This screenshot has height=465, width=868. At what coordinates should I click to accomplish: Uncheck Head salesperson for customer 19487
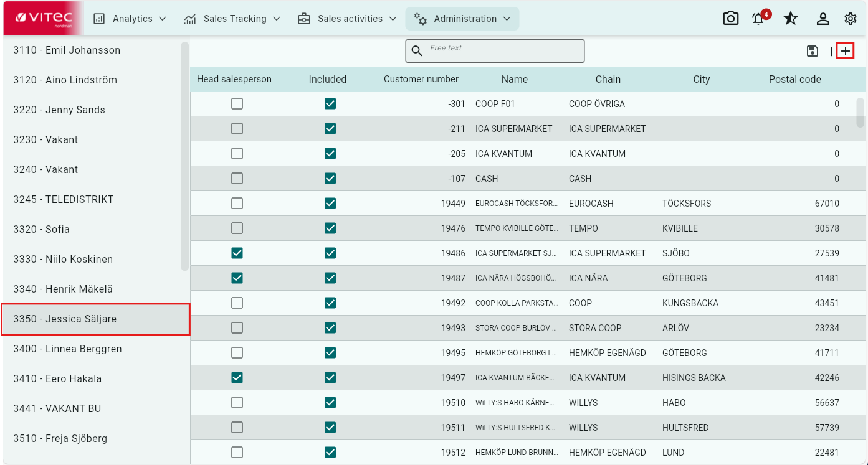pos(237,278)
